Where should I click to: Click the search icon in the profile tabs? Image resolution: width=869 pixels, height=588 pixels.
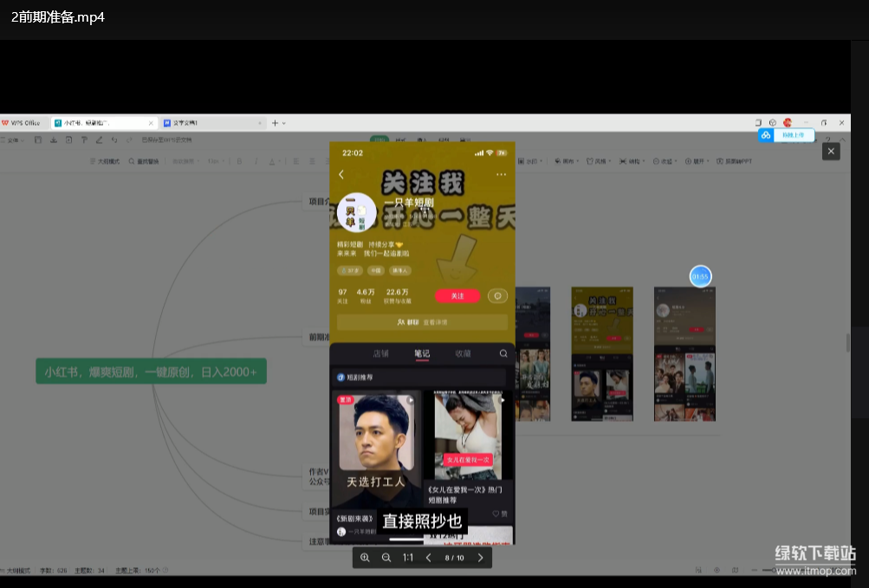point(503,353)
